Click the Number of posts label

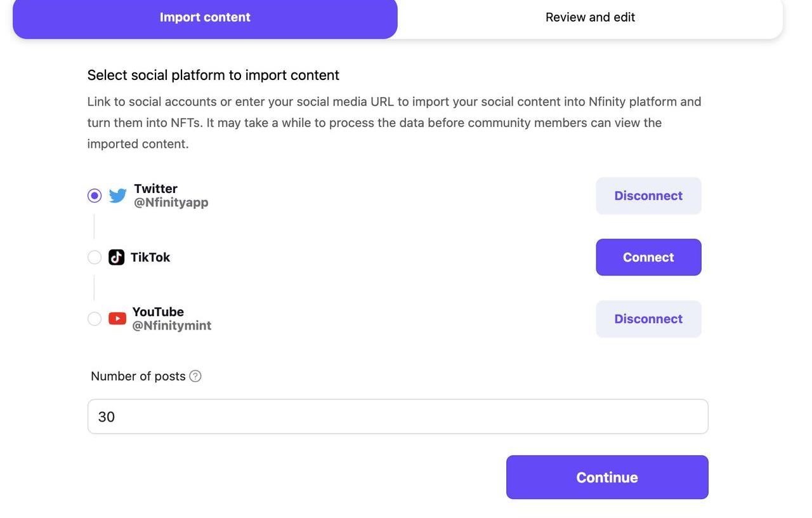pos(138,376)
